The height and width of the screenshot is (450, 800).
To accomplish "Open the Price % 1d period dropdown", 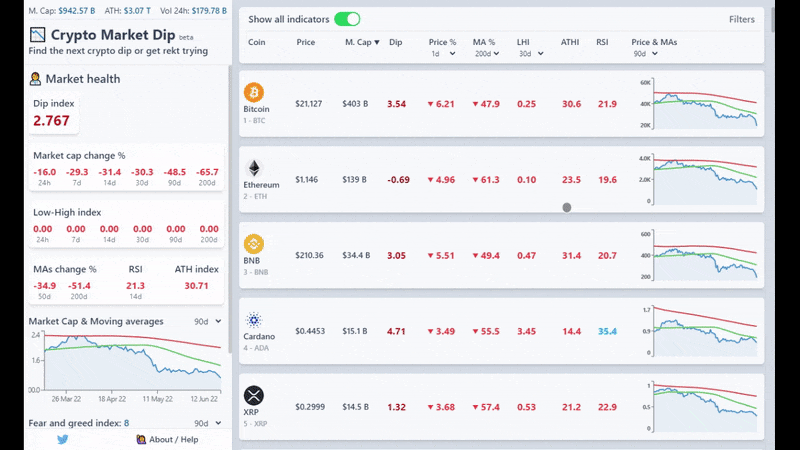I will 442,54.
